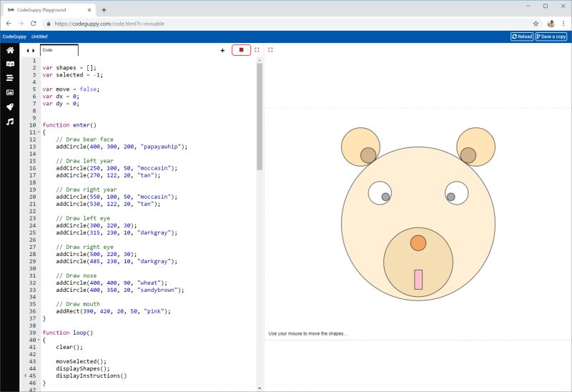The height and width of the screenshot is (392, 572).
Task: Click 'clear();' on line 41
Action: (69, 347)
